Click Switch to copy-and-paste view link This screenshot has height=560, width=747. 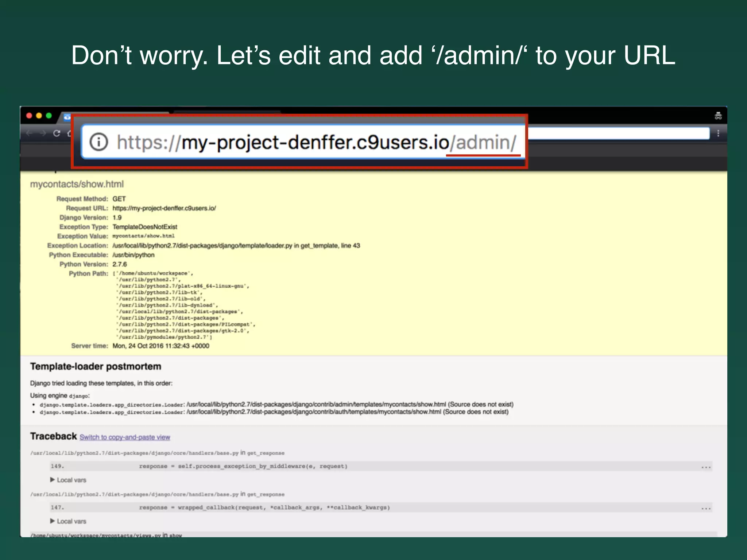click(x=125, y=437)
